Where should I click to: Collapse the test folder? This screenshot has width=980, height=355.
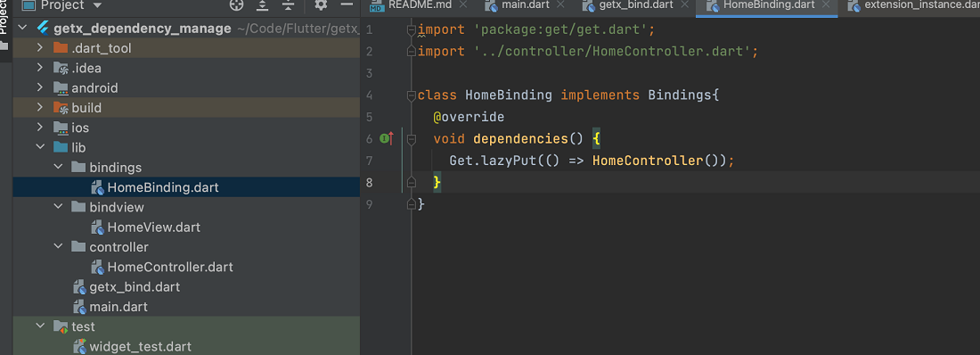click(x=41, y=326)
